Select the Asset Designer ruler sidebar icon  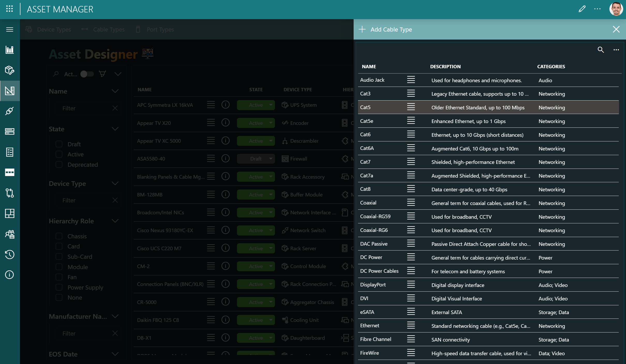[10, 90]
